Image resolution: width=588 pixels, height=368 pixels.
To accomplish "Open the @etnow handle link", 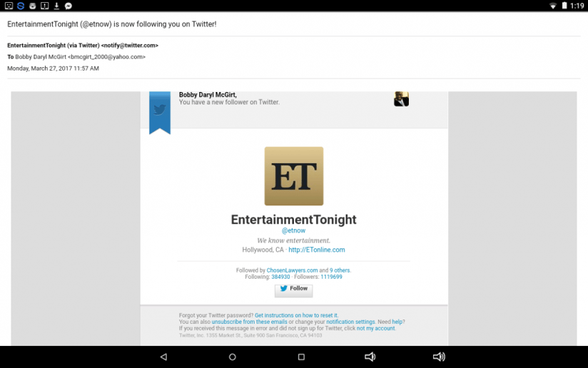I will tap(293, 230).
